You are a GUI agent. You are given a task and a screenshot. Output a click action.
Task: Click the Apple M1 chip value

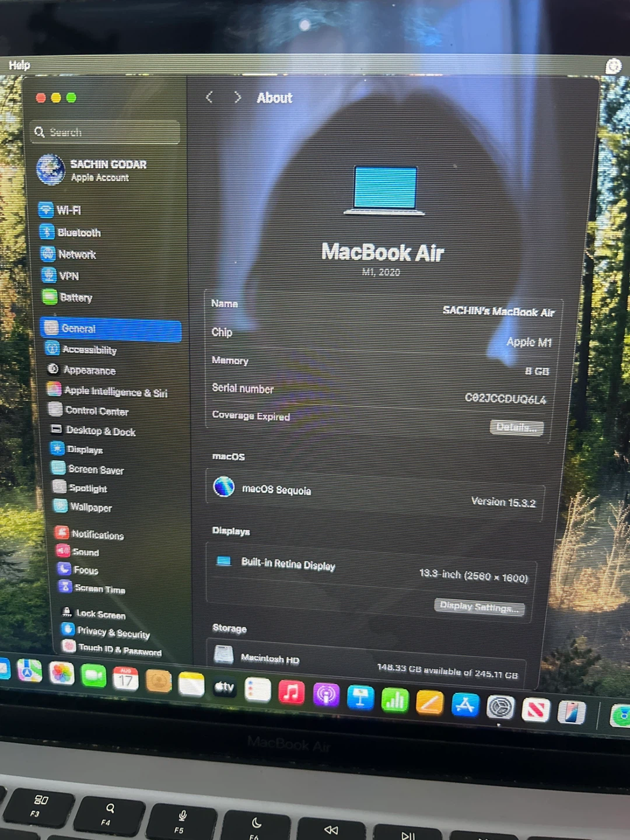528,342
